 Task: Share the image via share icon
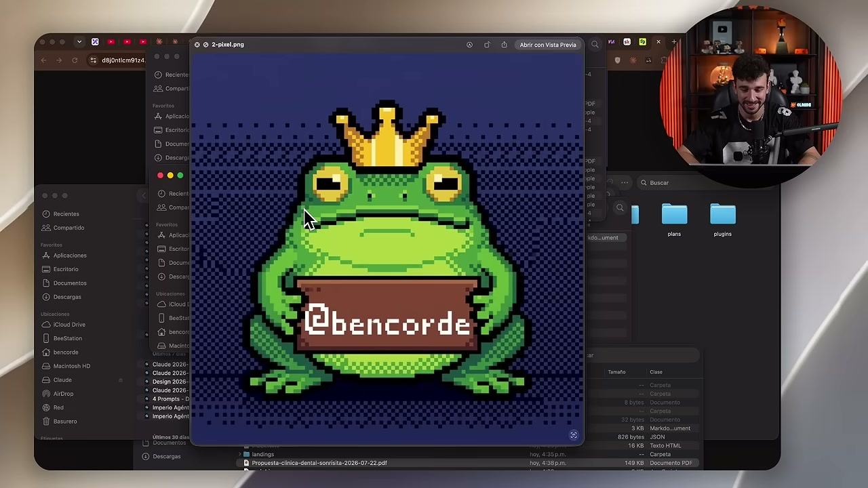click(x=504, y=45)
